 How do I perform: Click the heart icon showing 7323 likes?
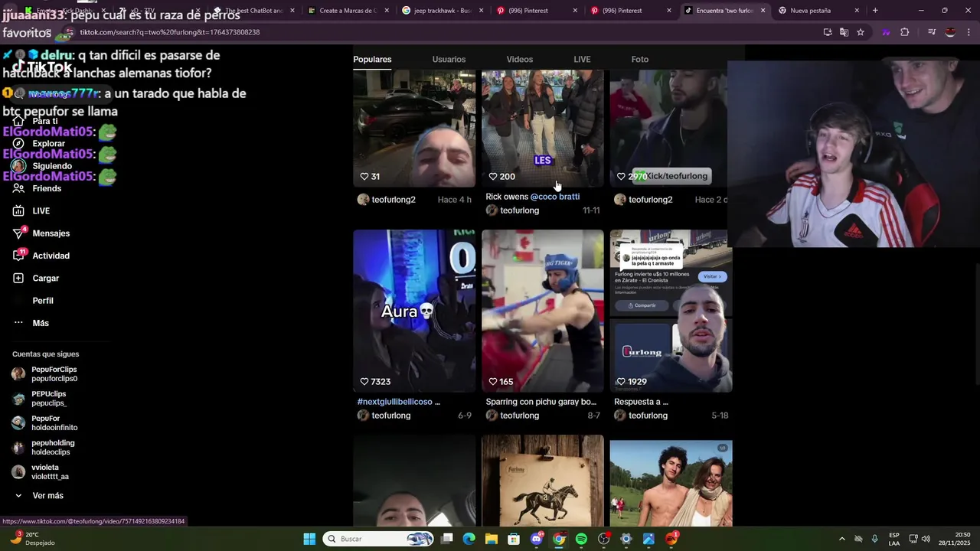tap(365, 381)
